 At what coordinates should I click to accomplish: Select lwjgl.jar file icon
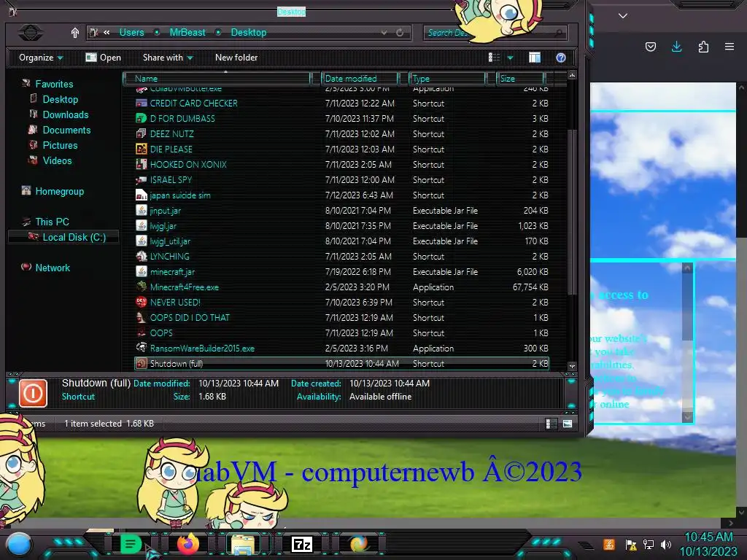tap(142, 226)
